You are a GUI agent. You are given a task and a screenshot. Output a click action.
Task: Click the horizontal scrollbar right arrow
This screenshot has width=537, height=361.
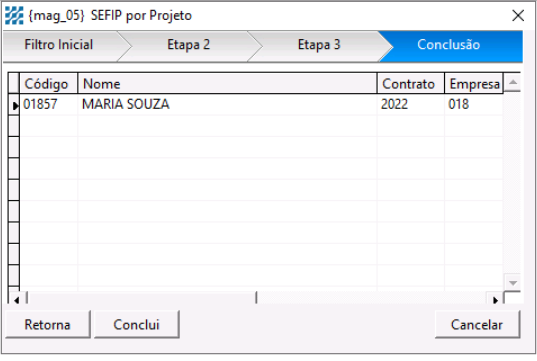coord(495,300)
